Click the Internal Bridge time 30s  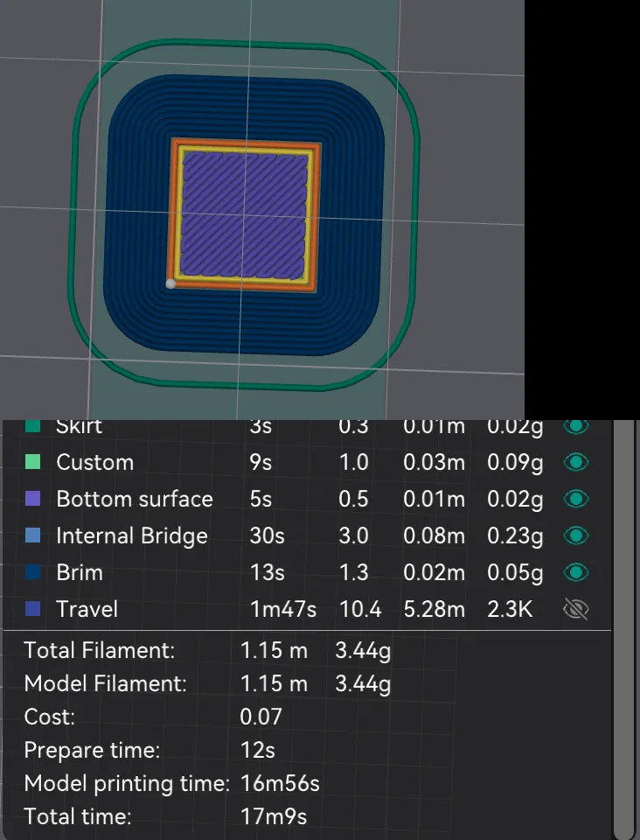267,535
